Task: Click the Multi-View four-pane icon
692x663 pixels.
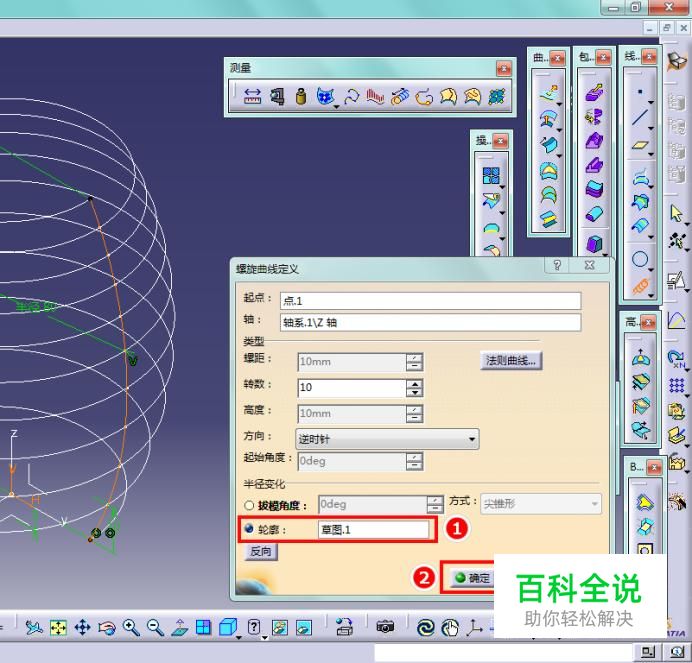Action: (203, 627)
